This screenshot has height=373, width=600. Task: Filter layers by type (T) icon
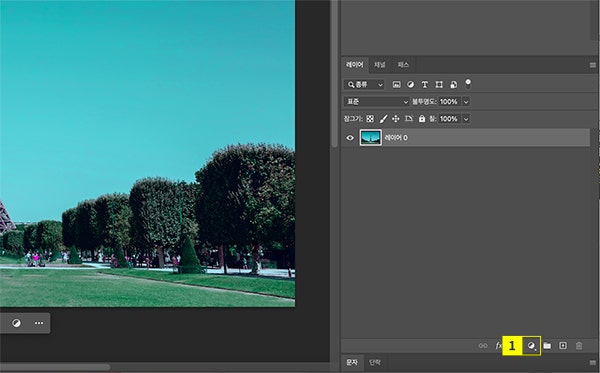[x=425, y=85]
